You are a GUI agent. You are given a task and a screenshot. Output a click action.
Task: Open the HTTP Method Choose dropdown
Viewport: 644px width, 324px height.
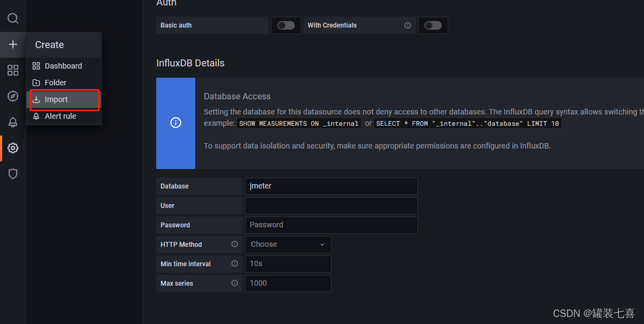[288, 245]
